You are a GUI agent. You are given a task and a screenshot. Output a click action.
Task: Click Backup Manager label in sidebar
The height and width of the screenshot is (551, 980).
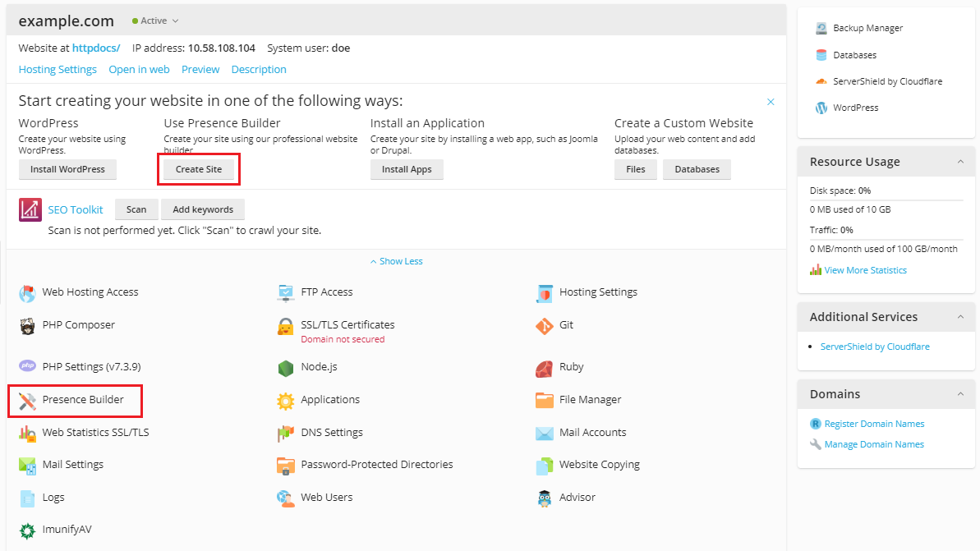pyautogui.click(x=867, y=28)
